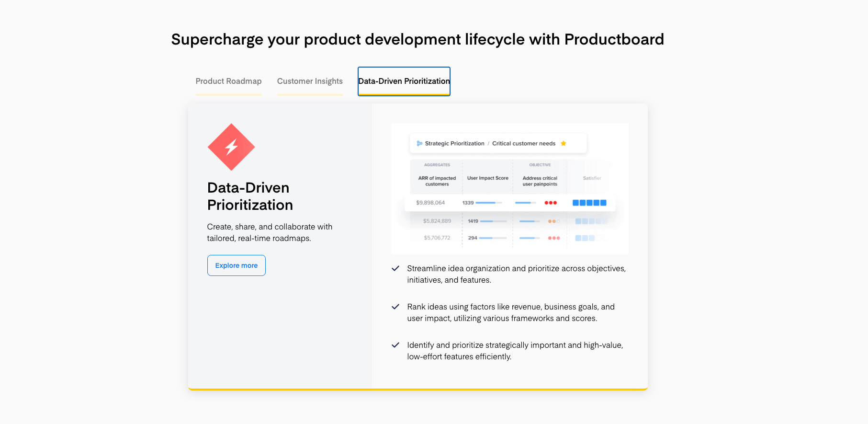Click the checkmark beside 'Rank ideas using factors'
The height and width of the screenshot is (424, 868).
[x=395, y=307]
